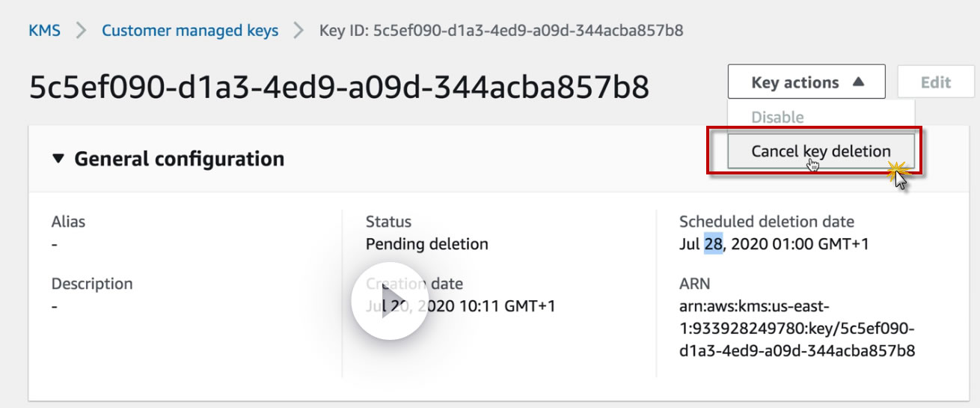
Task: Click the Description field label
Action: coord(92,284)
